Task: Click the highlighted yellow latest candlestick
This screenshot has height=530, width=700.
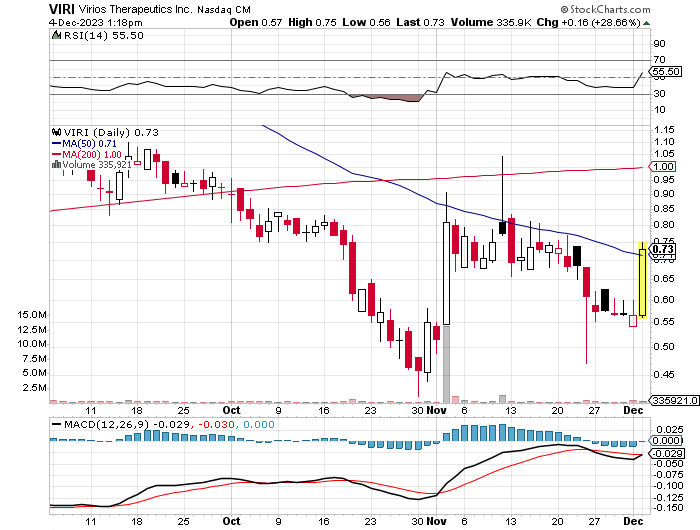Action: point(642,280)
